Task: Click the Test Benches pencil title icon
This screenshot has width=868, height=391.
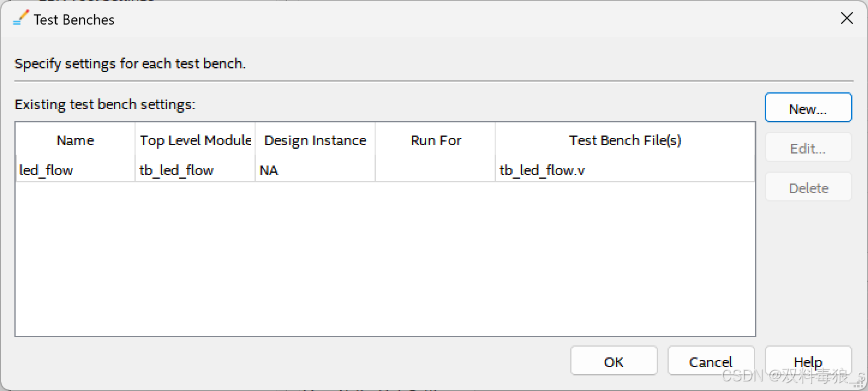Action: pos(20,19)
